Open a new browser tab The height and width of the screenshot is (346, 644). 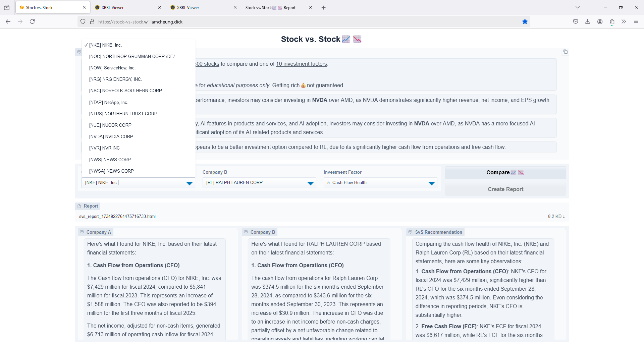pyautogui.click(x=323, y=7)
